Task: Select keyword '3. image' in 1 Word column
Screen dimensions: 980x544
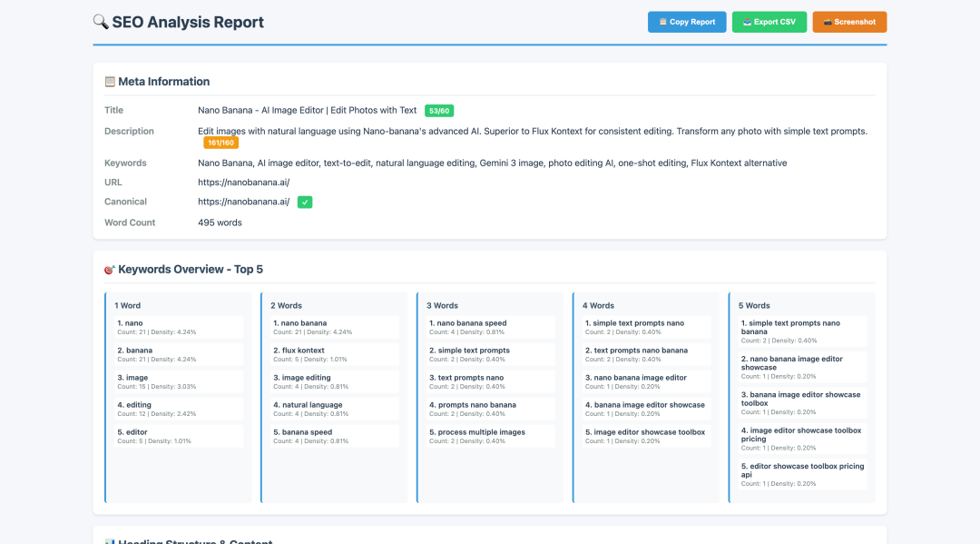Action: 179,382
